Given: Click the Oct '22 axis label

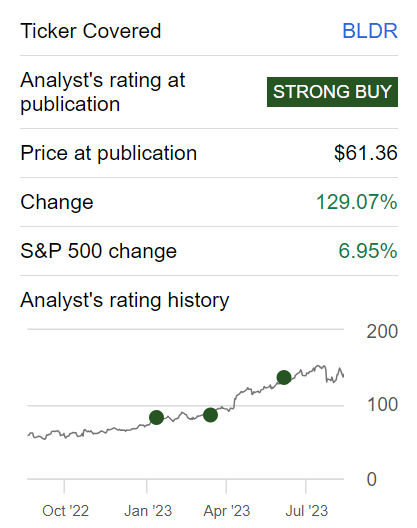Looking at the screenshot, I should tap(65, 511).
